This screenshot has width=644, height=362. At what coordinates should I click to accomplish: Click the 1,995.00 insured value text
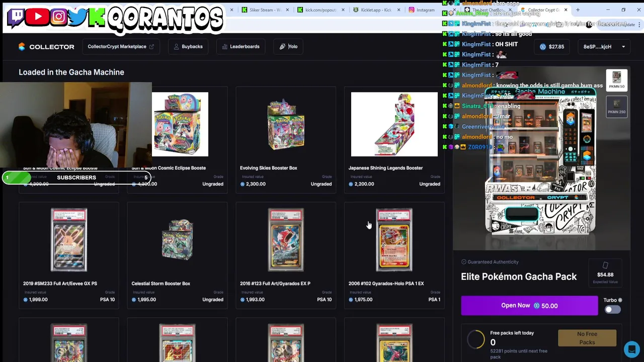click(x=147, y=300)
